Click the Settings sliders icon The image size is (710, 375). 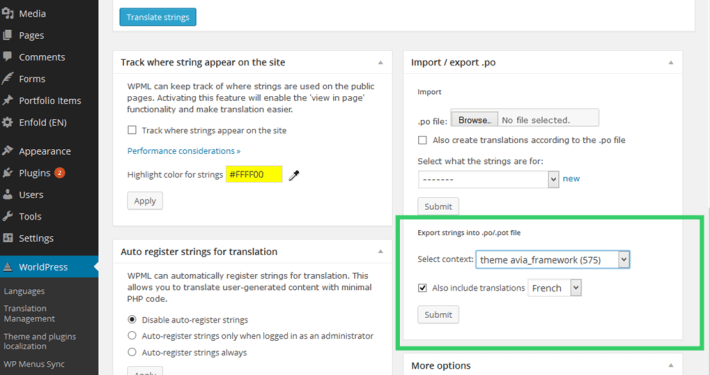[x=8, y=238]
